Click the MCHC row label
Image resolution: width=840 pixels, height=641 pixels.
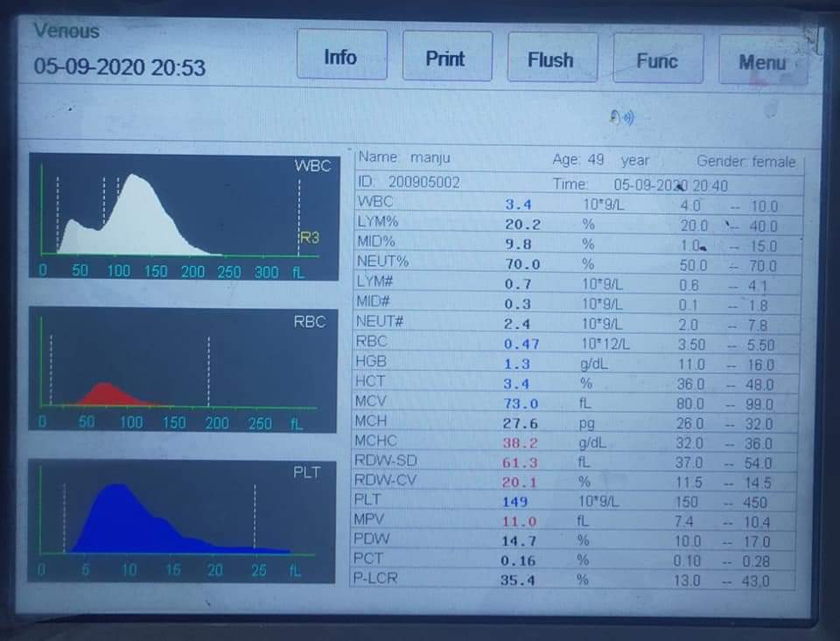(376, 441)
